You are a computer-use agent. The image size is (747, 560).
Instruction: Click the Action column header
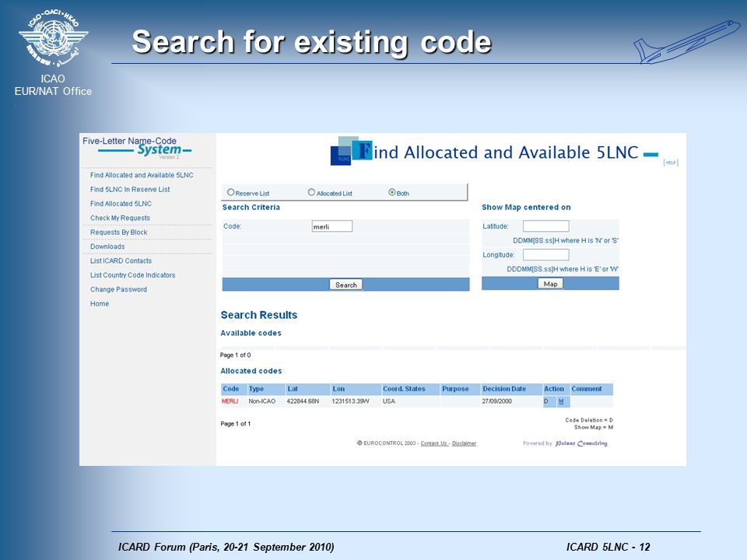pyautogui.click(x=556, y=389)
